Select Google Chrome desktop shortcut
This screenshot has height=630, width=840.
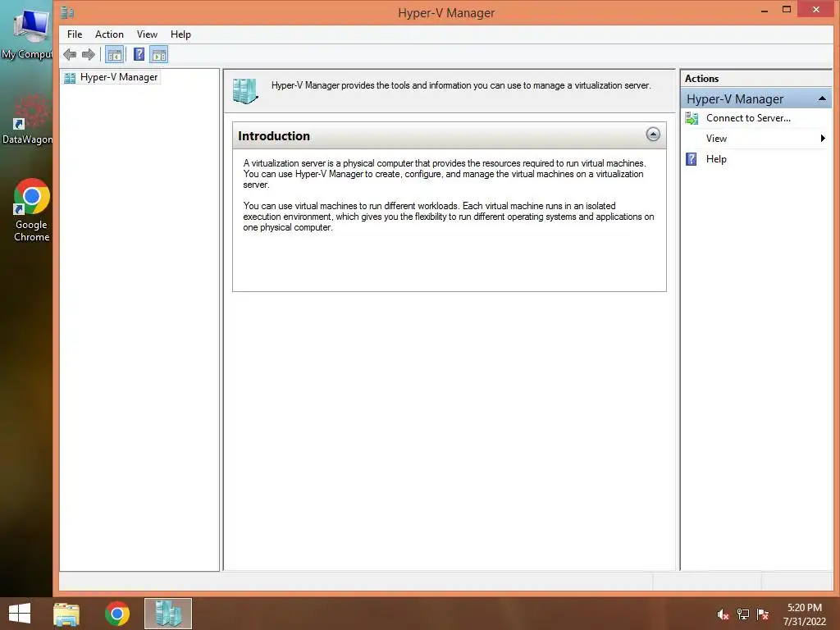click(32, 209)
